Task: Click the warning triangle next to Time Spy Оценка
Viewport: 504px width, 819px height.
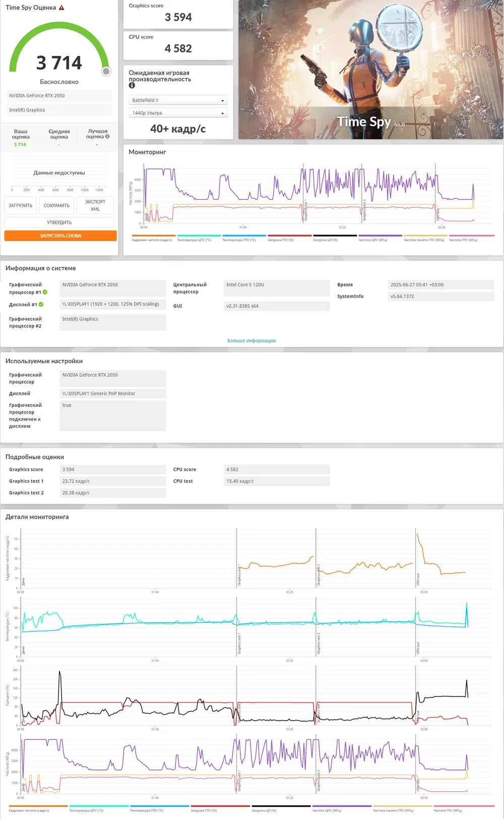Action: point(61,8)
